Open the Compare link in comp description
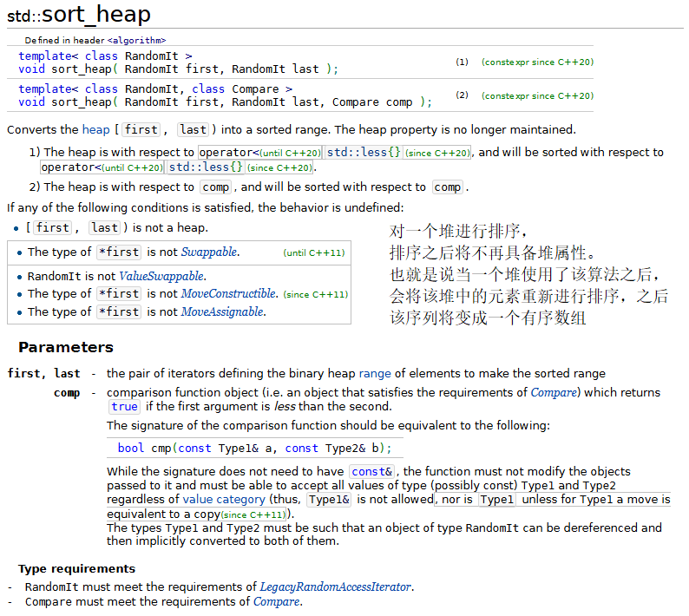The width and height of the screenshot is (689, 616). pyautogui.click(x=554, y=392)
